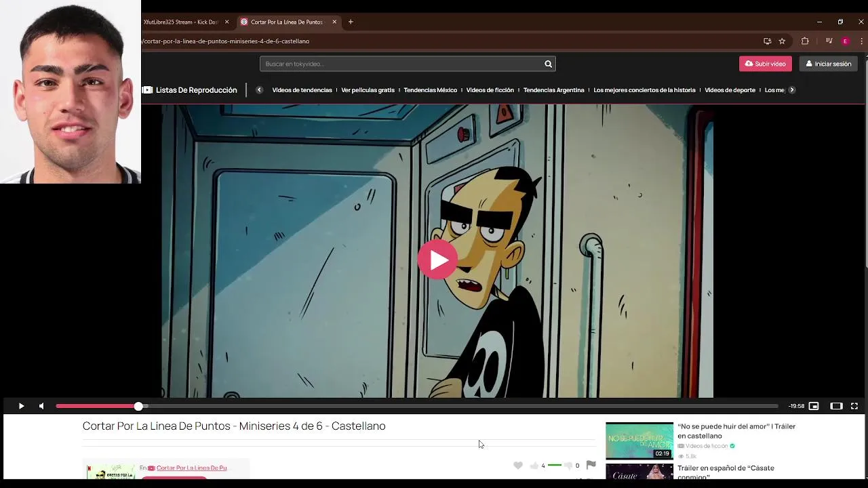Open the Chrome profile avatar E
The height and width of the screenshot is (488, 868).
(x=845, y=41)
